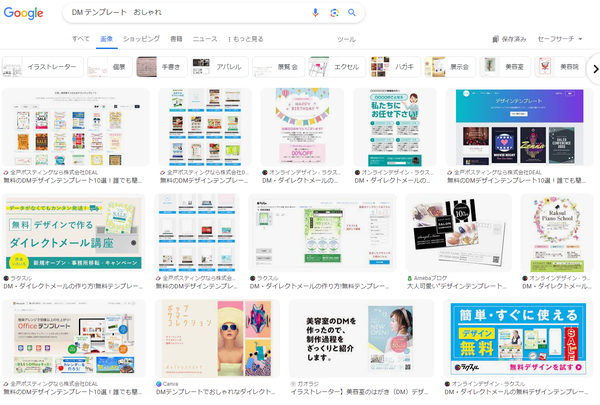Switch to the すべて tab
The height and width of the screenshot is (405, 600).
(81, 39)
